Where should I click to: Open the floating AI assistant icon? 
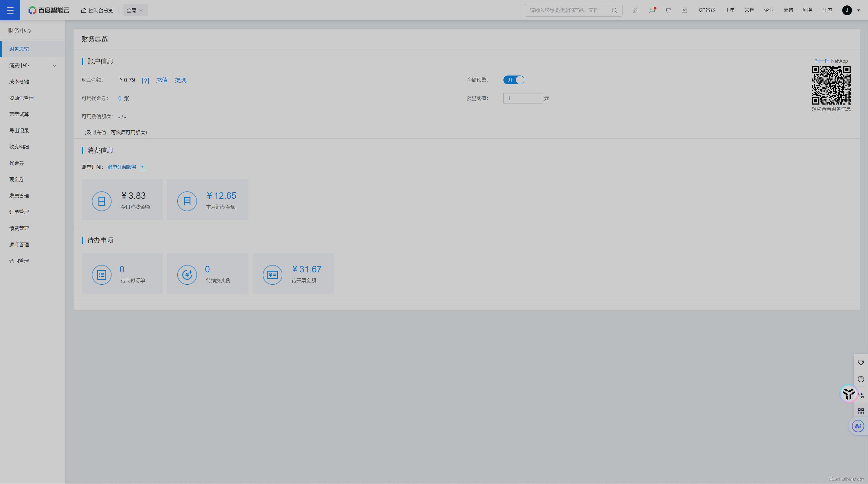[857, 426]
